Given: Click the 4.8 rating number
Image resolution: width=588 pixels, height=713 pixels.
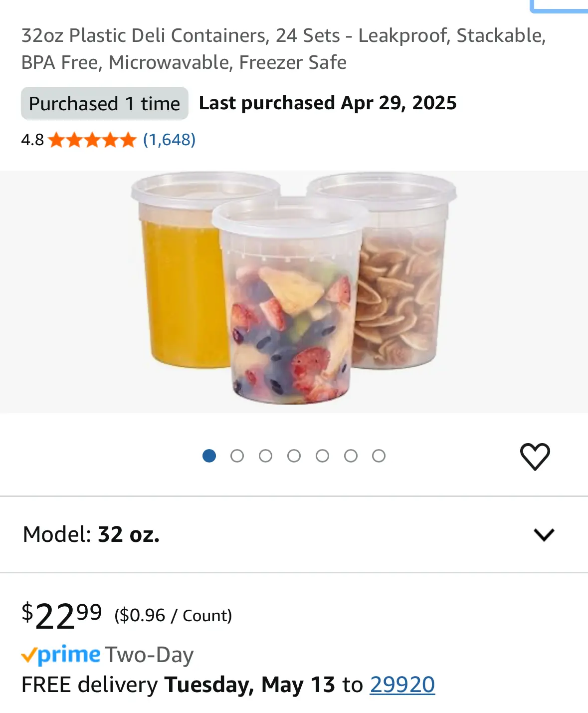Looking at the screenshot, I should point(32,140).
